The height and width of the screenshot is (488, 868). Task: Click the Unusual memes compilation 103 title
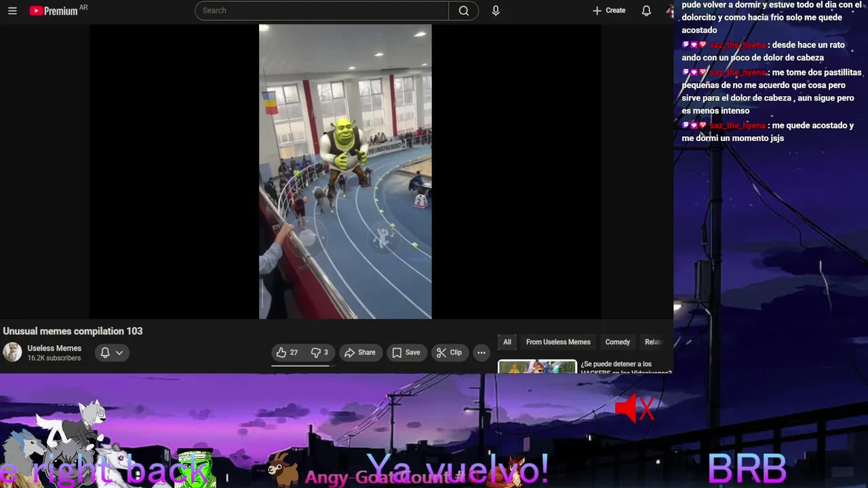click(73, 331)
